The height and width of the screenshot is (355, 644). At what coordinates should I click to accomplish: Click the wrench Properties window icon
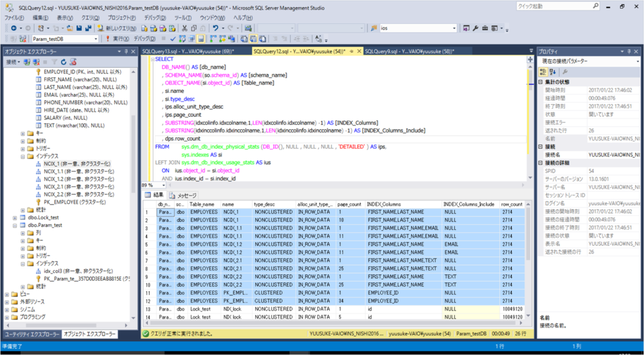pos(475,28)
